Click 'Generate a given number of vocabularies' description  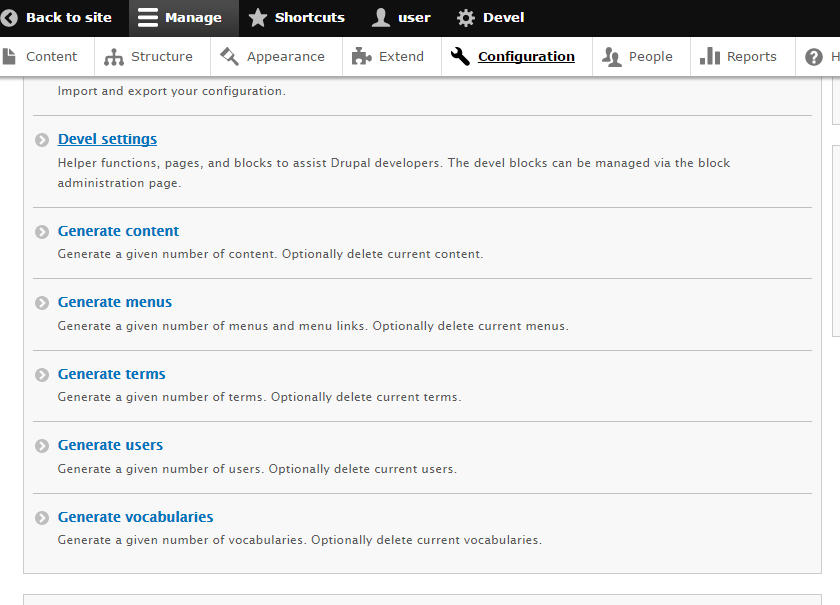(299, 540)
